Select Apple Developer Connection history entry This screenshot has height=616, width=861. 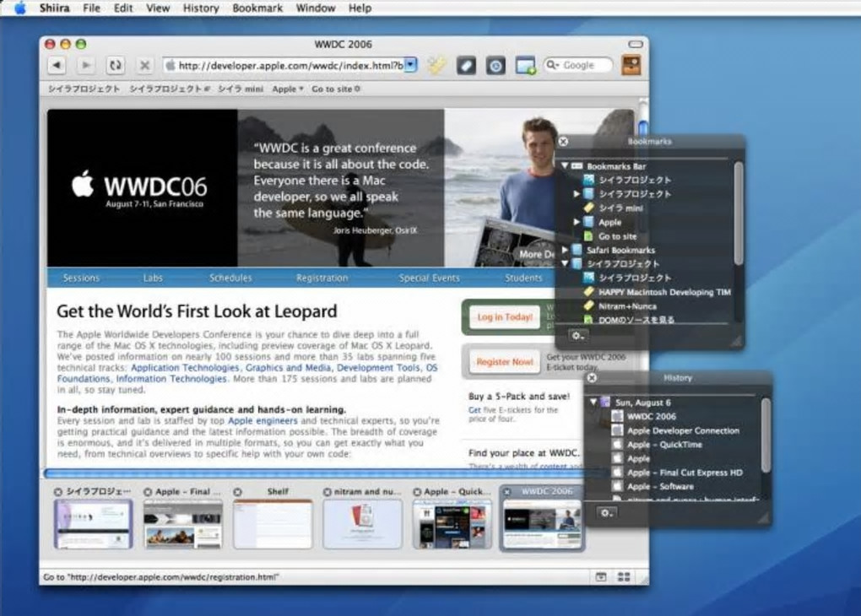(x=683, y=430)
